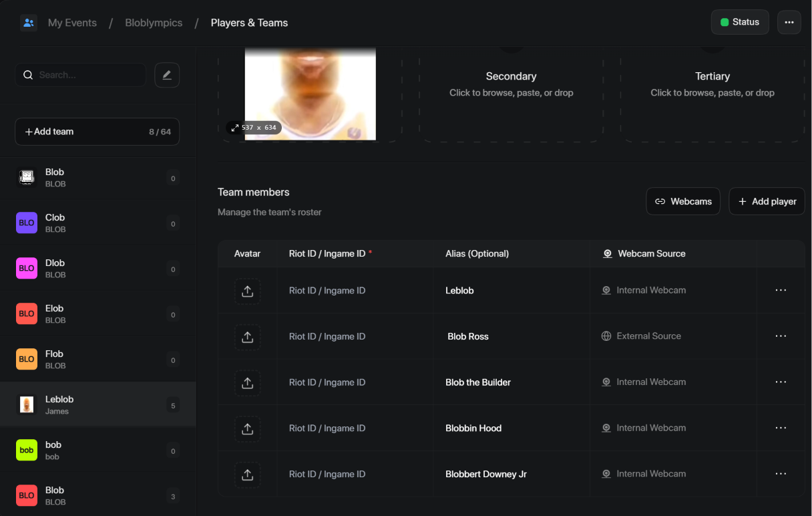Click the globe icon in the External Source cell
Screen dimensions: 812x516
[606, 336]
